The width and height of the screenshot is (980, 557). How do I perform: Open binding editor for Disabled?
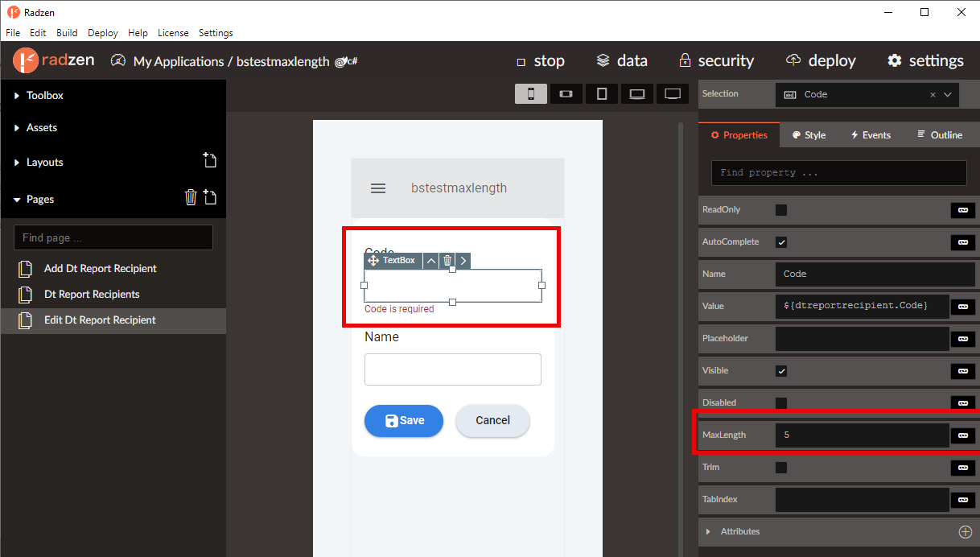pos(962,402)
